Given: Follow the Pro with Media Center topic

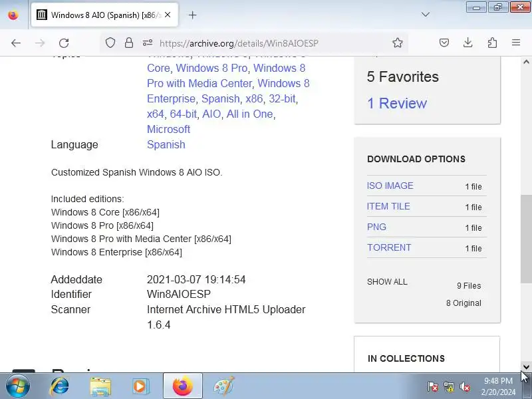Looking at the screenshot, I should [199, 83].
